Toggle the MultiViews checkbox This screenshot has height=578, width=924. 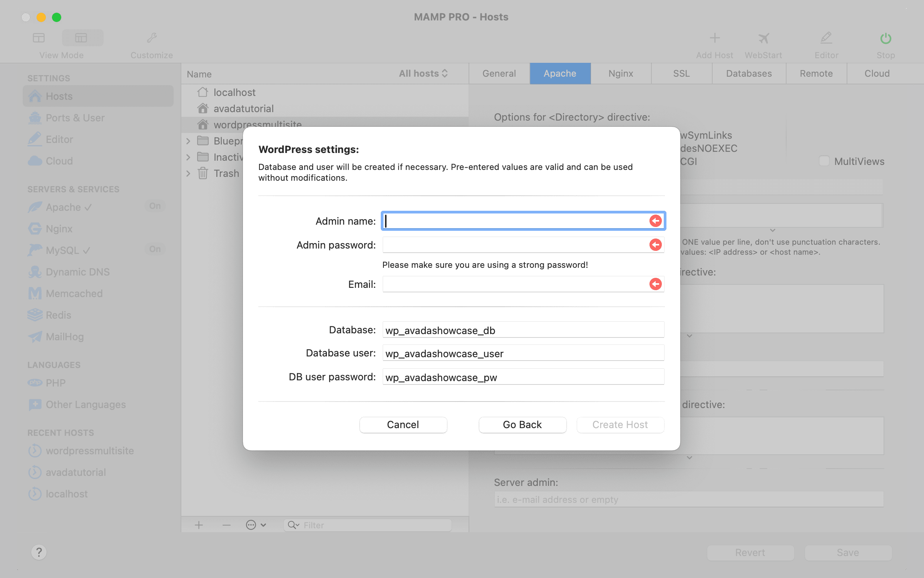(824, 161)
